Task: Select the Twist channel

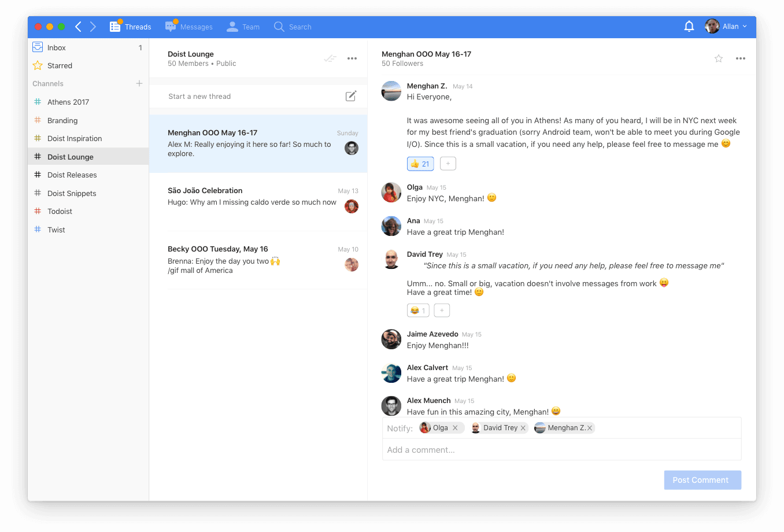Action: (88, 230)
